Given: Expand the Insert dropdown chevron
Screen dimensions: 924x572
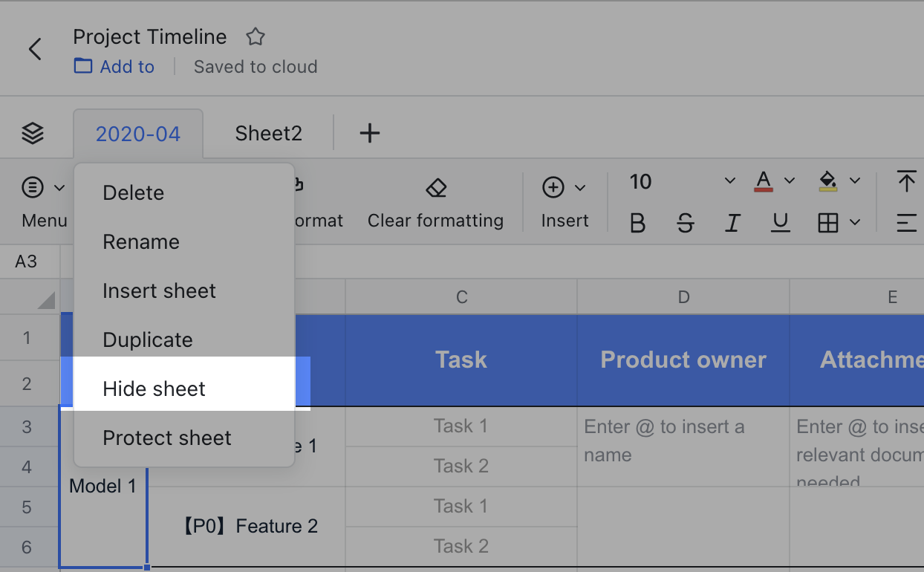Looking at the screenshot, I should 581,187.
